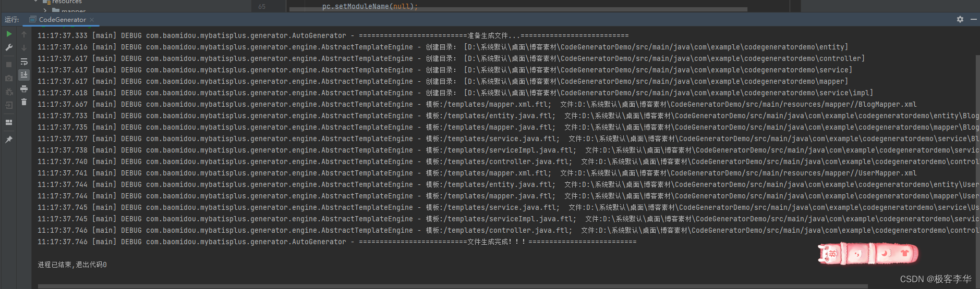This screenshot has width=980, height=289.
Task: Click the 11:17:37.738 serviceImpl.java.ftl log line
Action: click(508, 150)
